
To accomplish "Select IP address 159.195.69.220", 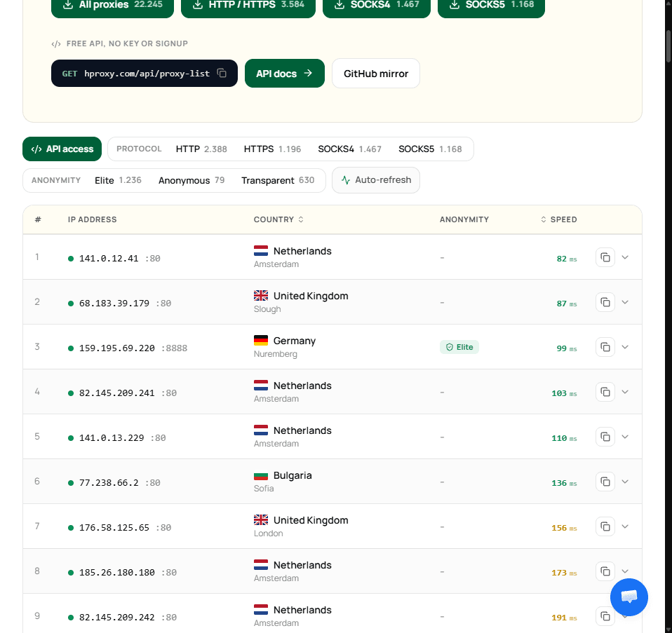I will click(117, 348).
